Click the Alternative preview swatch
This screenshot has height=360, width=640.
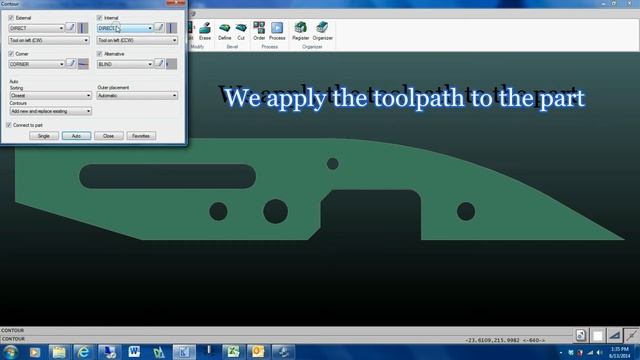(x=171, y=64)
